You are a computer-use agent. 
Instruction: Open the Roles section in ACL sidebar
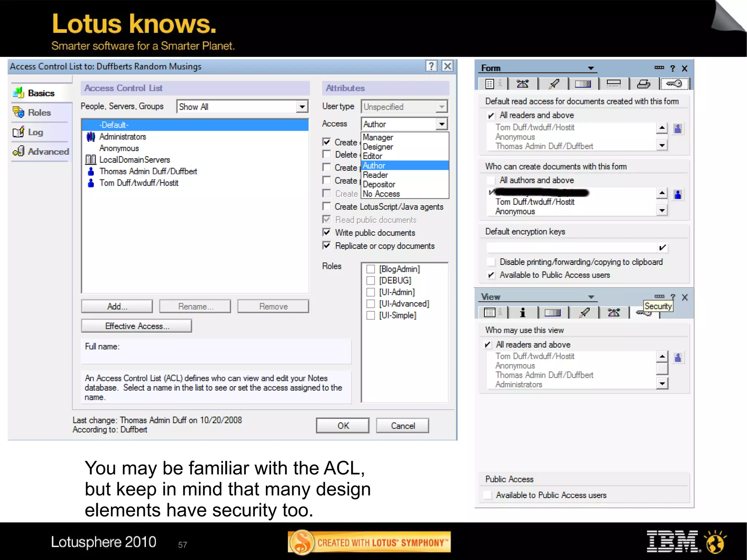[x=40, y=112]
